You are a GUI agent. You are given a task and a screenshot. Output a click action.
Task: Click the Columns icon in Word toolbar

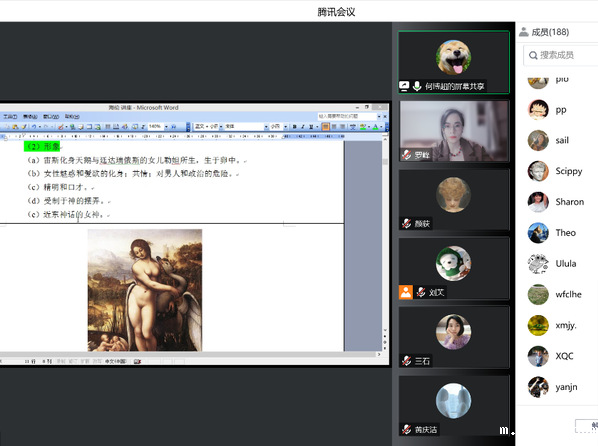[x=108, y=127]
